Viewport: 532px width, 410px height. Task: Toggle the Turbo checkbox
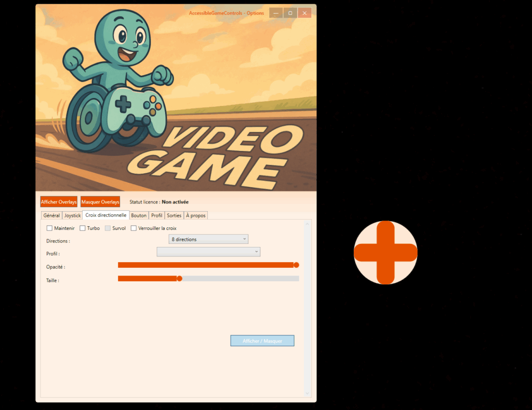pyautogui.click(x=83, y=228)
